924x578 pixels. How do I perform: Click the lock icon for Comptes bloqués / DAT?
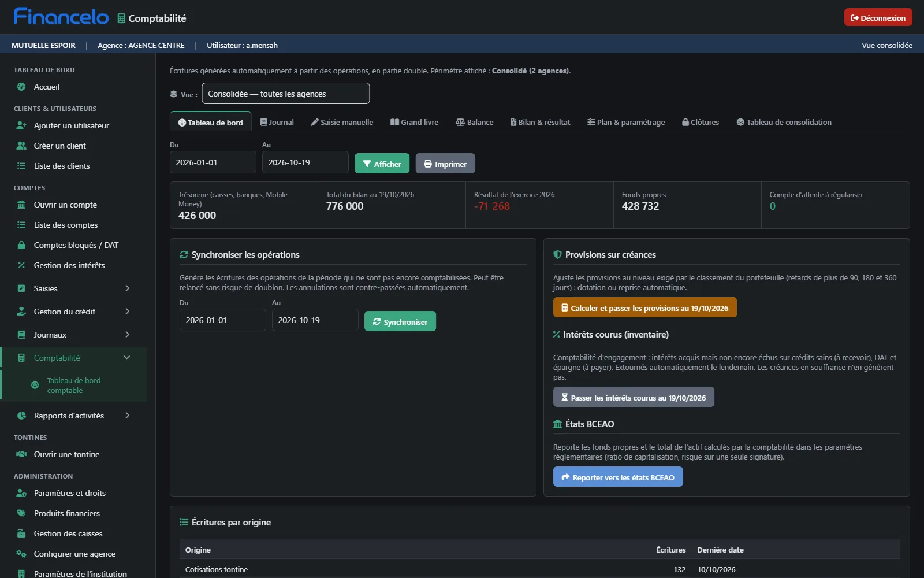[21, 245]
